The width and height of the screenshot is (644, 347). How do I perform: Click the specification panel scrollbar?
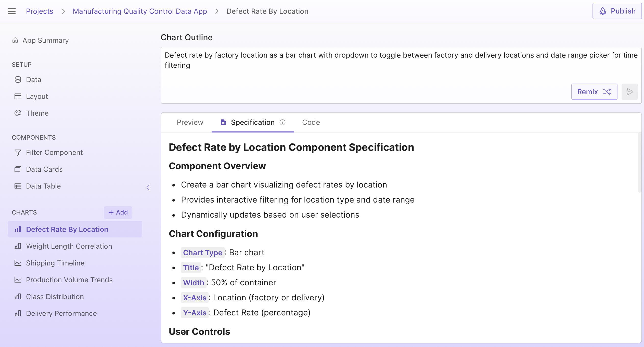[x=639, y=163]
